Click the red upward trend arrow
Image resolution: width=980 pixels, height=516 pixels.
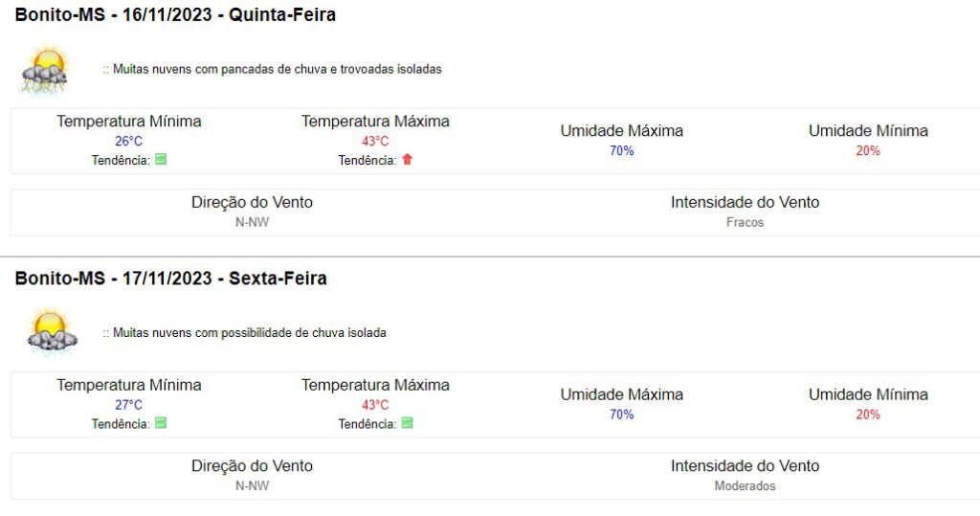click(x=407, y=160)
